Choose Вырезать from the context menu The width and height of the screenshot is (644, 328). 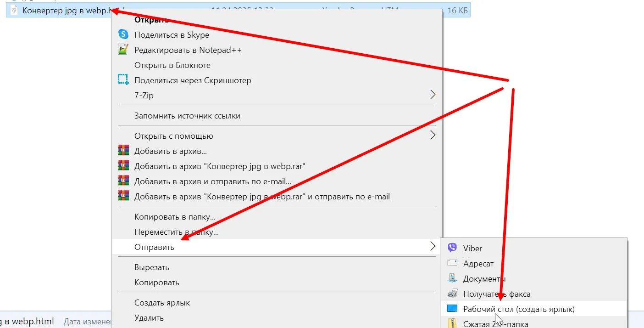(x=152, y=267)
